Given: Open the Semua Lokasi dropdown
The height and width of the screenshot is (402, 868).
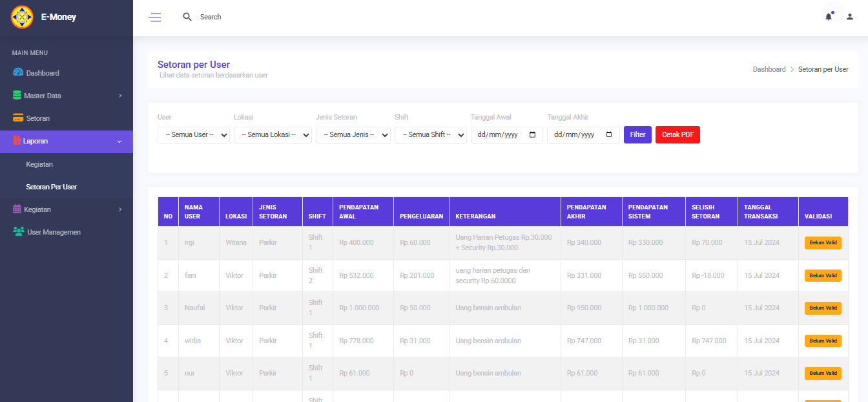Looking at the screenshot, I should click(x=272, y=135).
